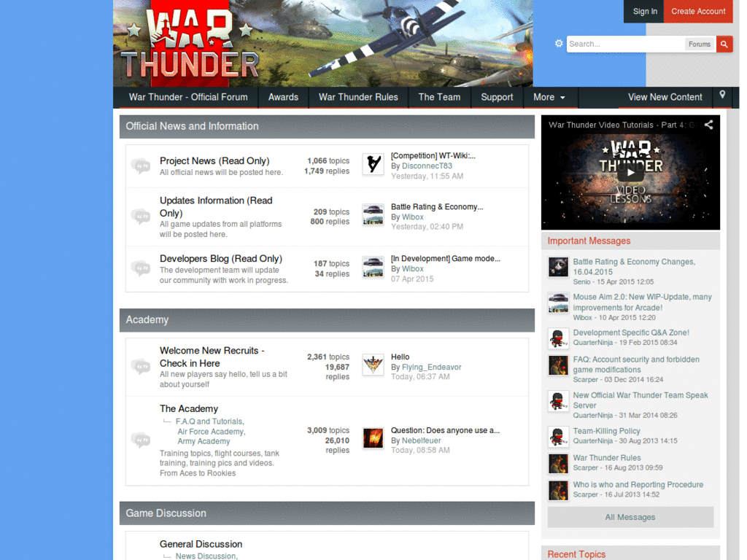
Task: Open Team-Killing Policy message
Action: click(x=606, y=431)
